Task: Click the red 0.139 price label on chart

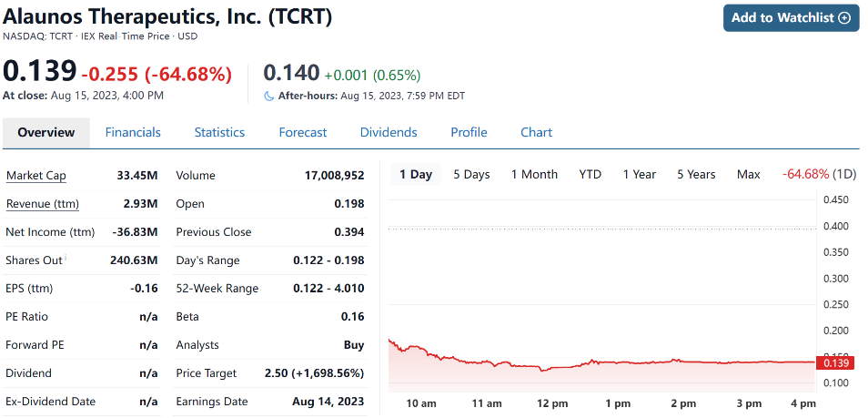Action: [835, 363]
